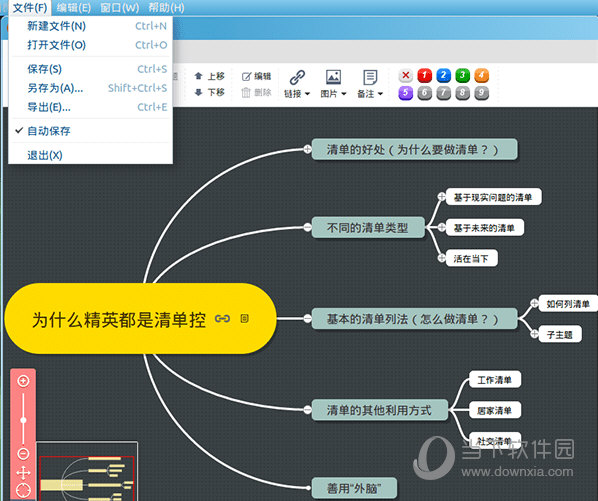Click 删除 delete toolbar button
598x501 pixels.
click(256, 93)
